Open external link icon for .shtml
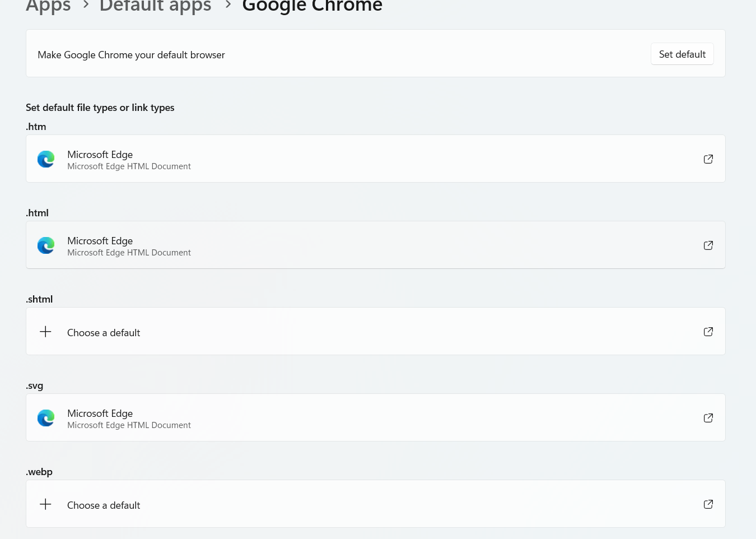The height and width of the screenshot is (539, 756). [708, 332]
